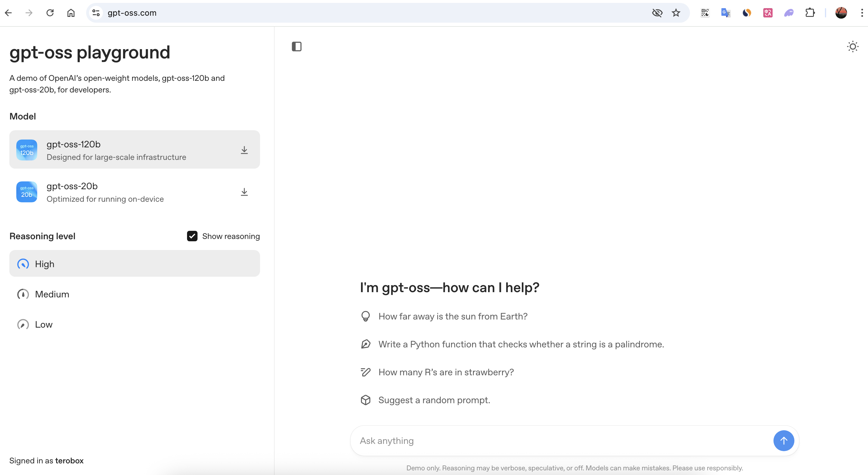Screen dimensions: 868x475
Task: Select High reasoning level
Action: pos(134,264)
